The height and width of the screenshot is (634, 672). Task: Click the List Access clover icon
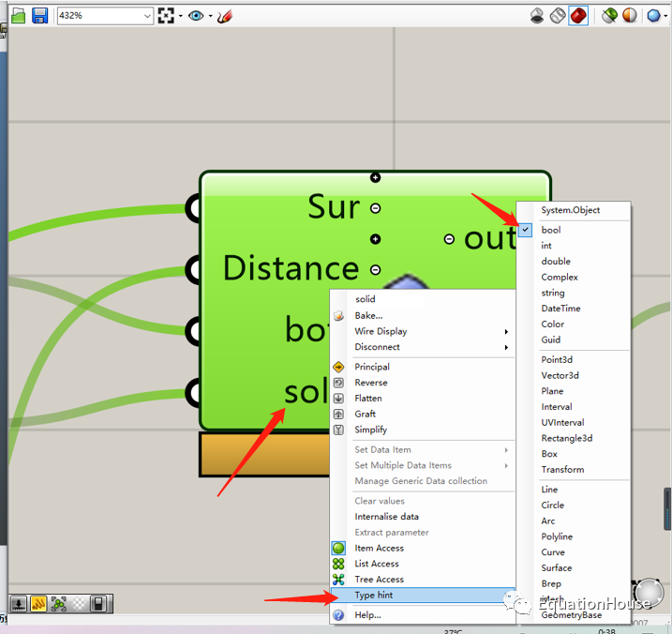coord(338,564)
